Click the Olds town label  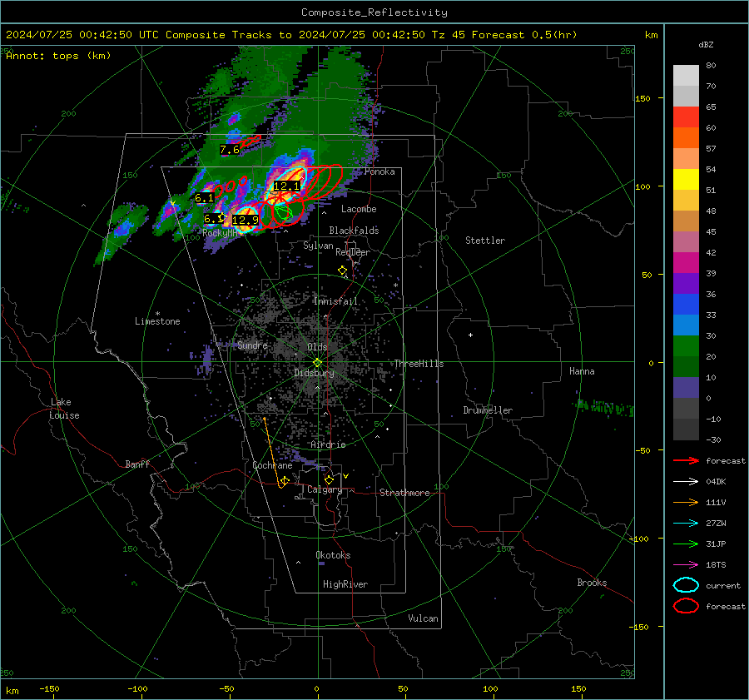pos(317,347)
